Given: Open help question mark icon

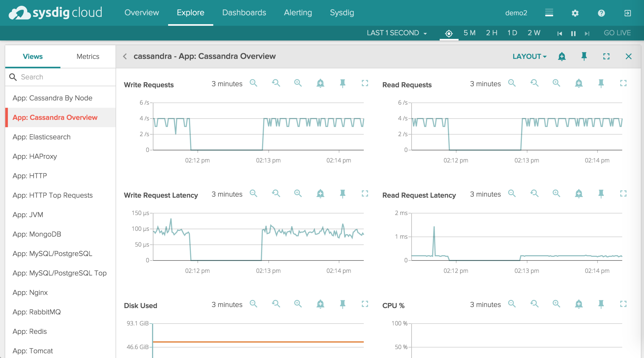Looking at the screenshot, I should coord(601,13).
